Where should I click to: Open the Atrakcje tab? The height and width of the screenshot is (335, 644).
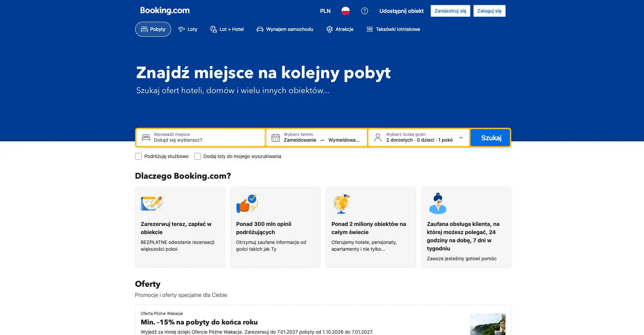coord(340,29)
